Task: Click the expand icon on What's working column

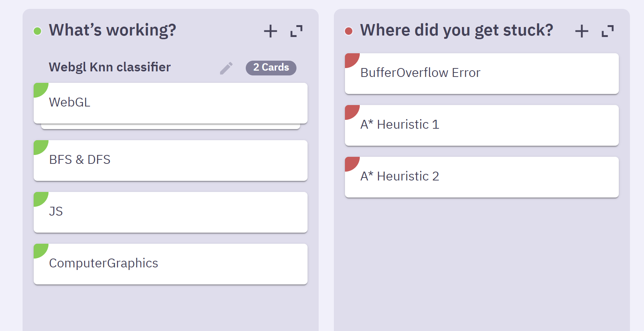Action: [296, 31]
